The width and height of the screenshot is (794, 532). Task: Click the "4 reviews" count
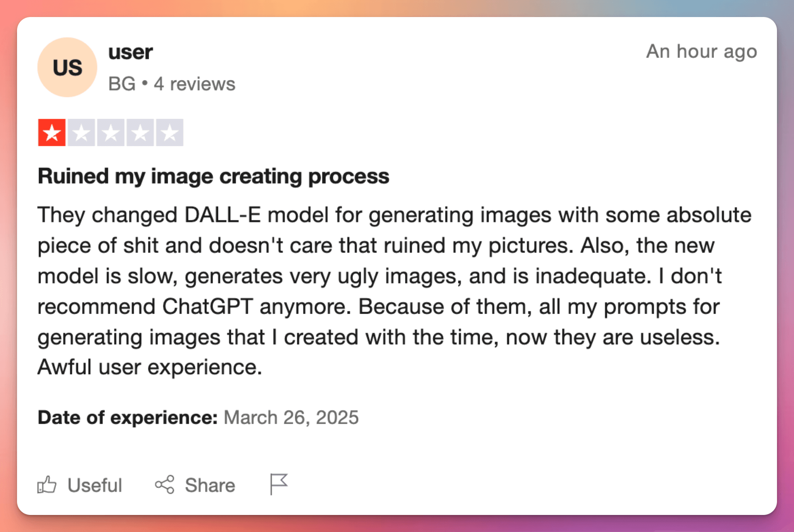pos(195,84)
